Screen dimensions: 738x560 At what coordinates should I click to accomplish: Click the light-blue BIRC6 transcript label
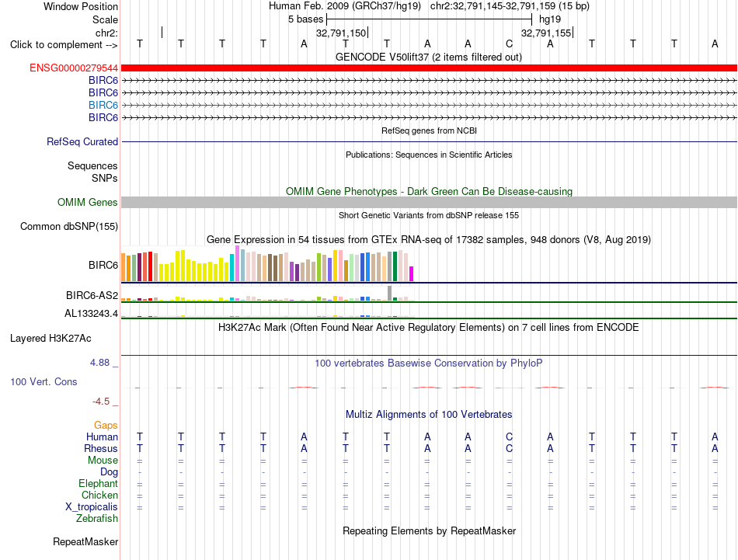[x=103, y=105]
